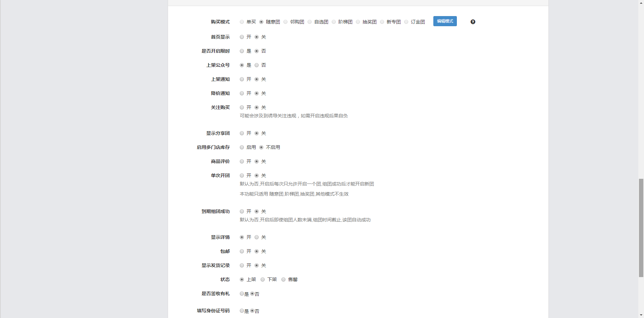The height and width of the screenshot is (318, 644).
Task: Click the 默认为否,开启后每次只允许开启一个团 hint
Action: (x=307, y=184)
